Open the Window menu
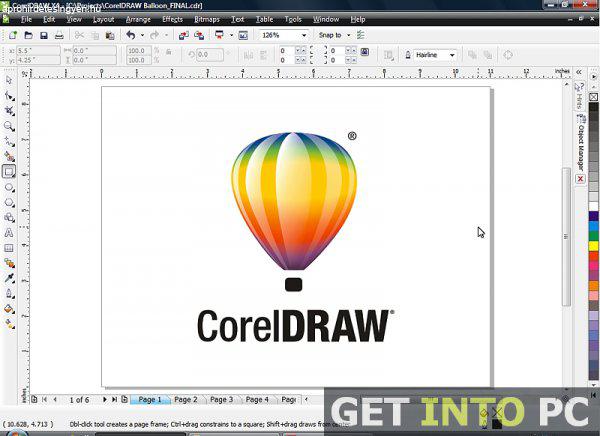This screenshot has height=436, width=600. tap(326, 19)
